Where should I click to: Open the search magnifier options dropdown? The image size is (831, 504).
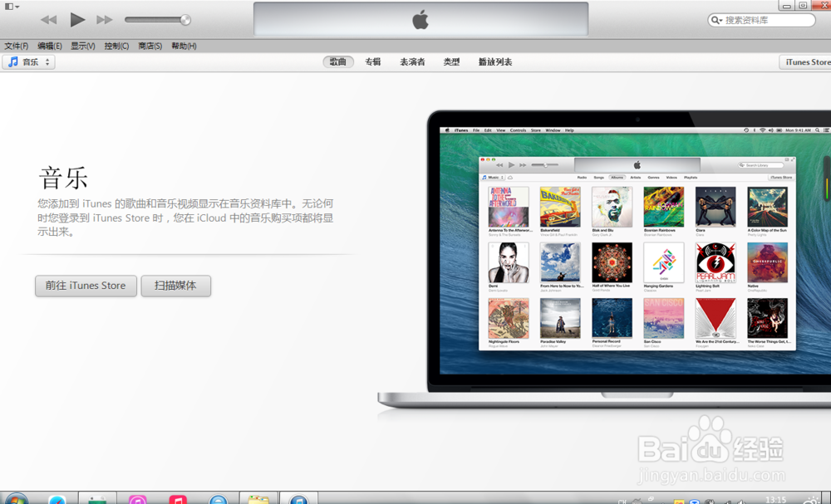[x=717, y=20]
